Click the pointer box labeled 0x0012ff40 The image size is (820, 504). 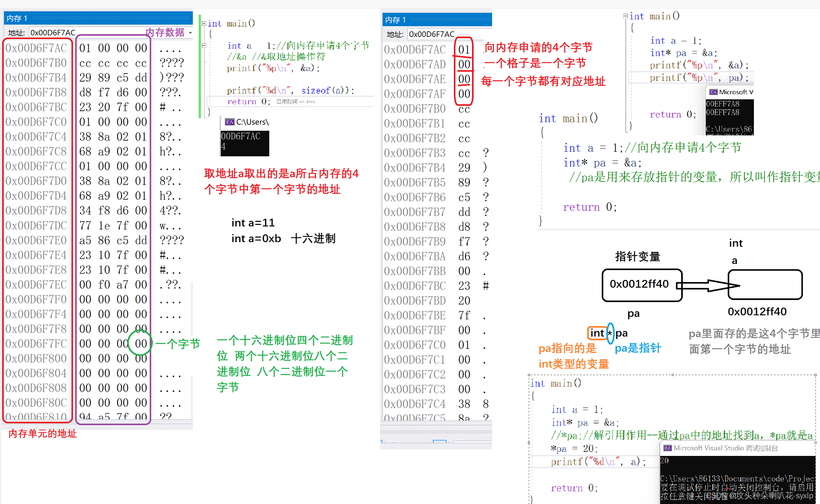point(642,285)
